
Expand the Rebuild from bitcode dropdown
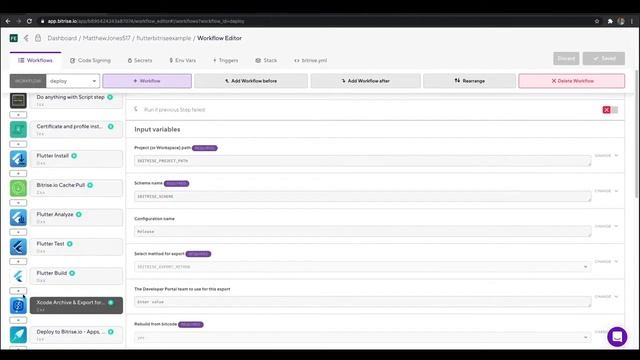(x=362, y=338)
